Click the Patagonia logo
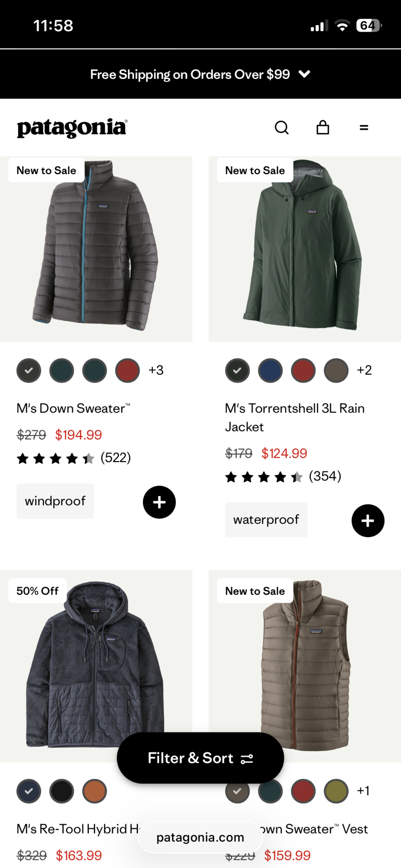The width and height of the screenshot is (401, 868). 72,127
